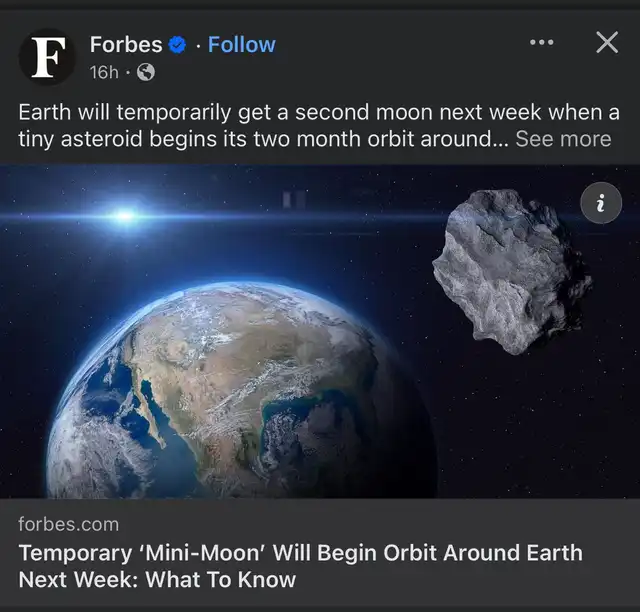Open the Forbes profile logo avatar

(49, 57)
